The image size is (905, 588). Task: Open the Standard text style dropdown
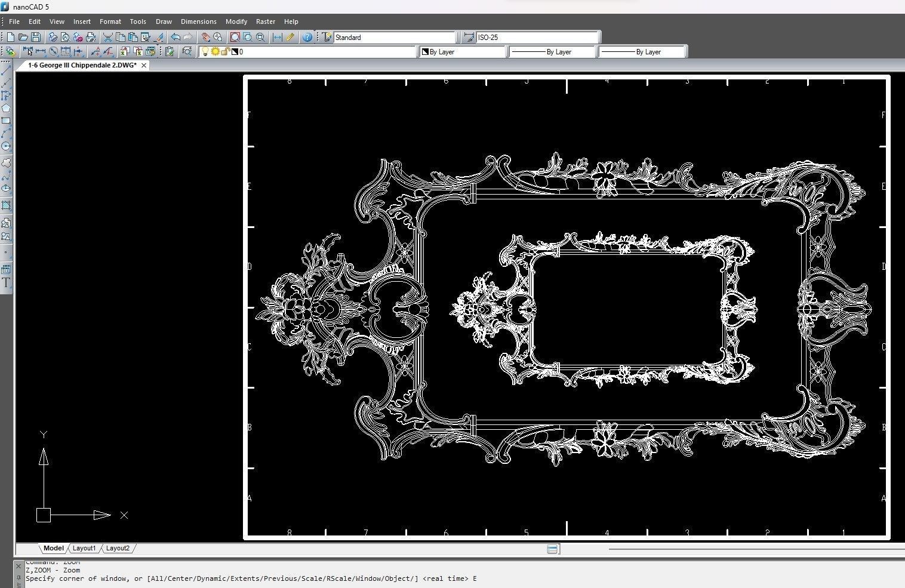point(395,37)
